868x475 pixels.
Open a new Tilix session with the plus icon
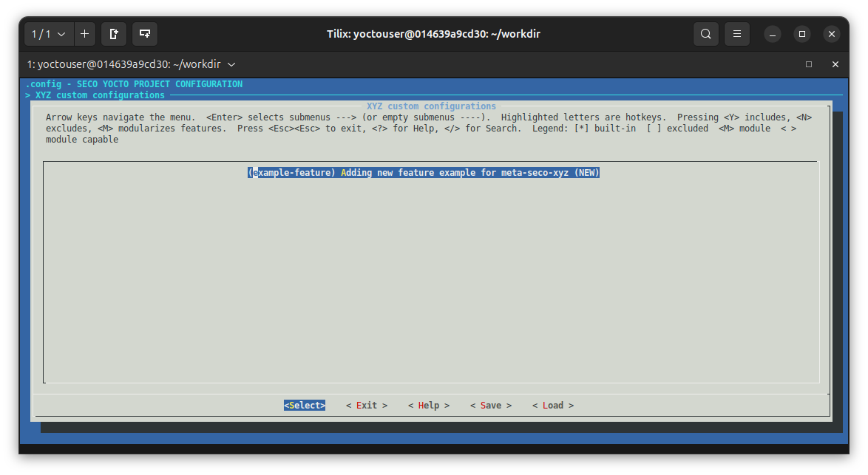(x=84, y=33)
